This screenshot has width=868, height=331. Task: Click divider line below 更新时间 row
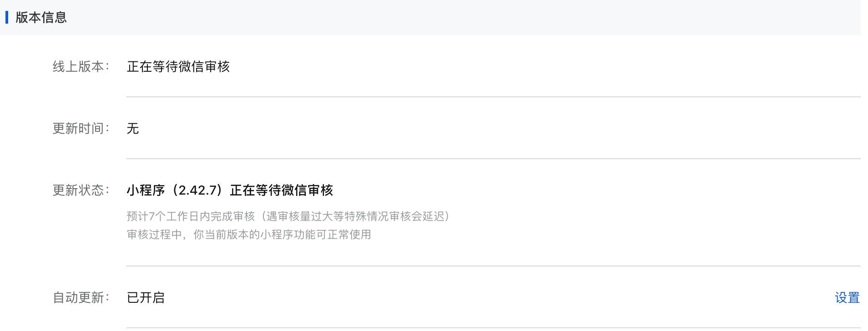click(493, 159)
